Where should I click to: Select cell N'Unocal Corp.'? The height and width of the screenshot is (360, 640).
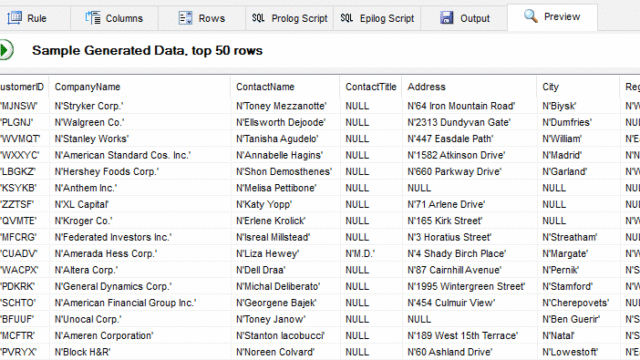139,319
